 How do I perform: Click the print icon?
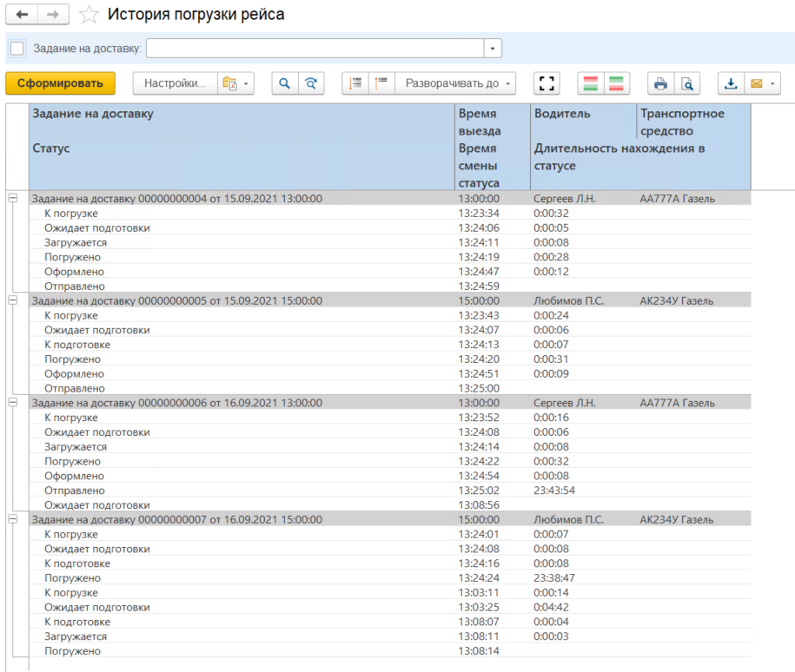point(661,83)
